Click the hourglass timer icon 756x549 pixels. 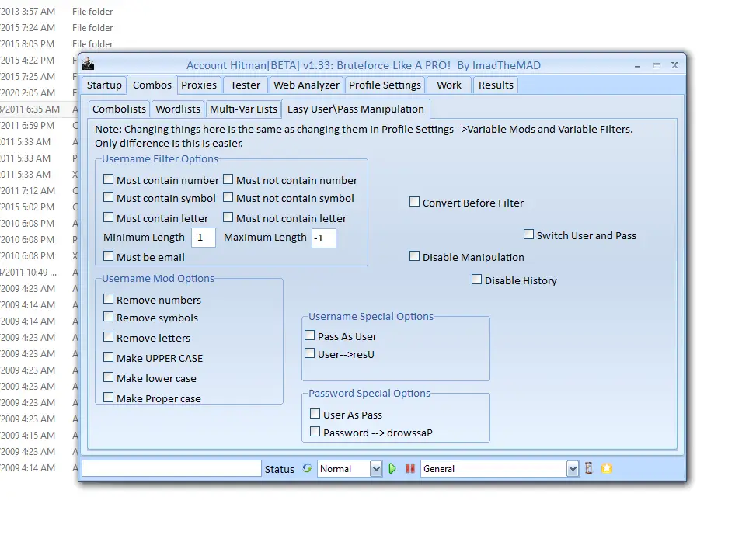(x=589, y=468)
